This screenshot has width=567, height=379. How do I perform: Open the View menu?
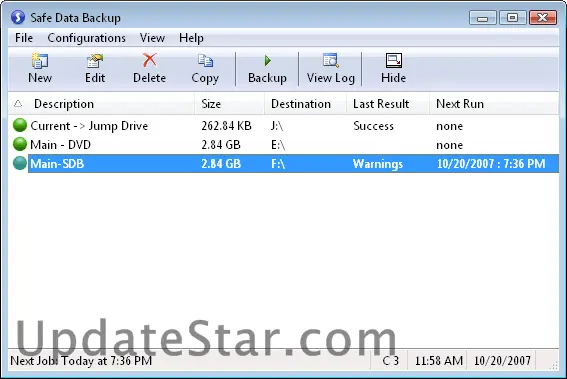pyautogui.click(x=152, y=38)
